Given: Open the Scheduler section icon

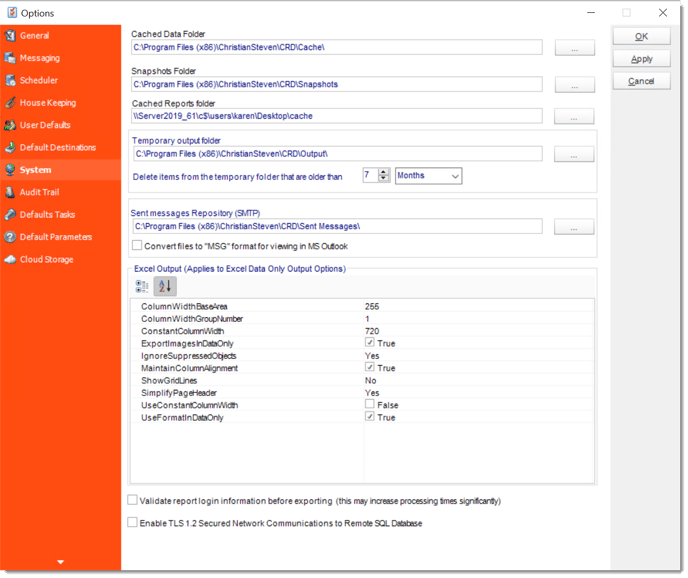Looking at the screenshot, I should pyautogui.click(x=10, y=80).
